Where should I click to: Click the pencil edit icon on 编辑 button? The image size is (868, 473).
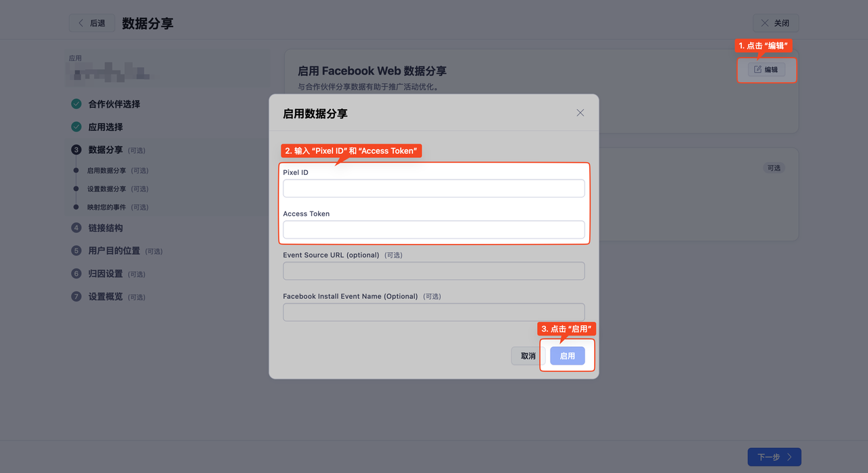(757, 69)
